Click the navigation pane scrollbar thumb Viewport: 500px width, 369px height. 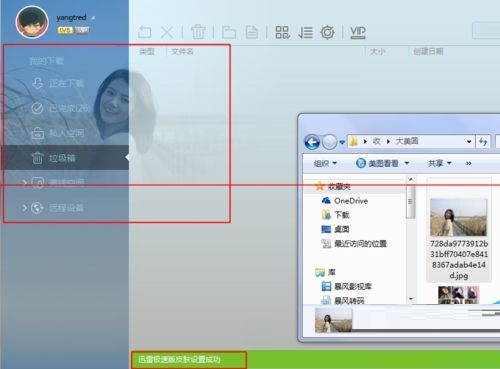point(411,202)
